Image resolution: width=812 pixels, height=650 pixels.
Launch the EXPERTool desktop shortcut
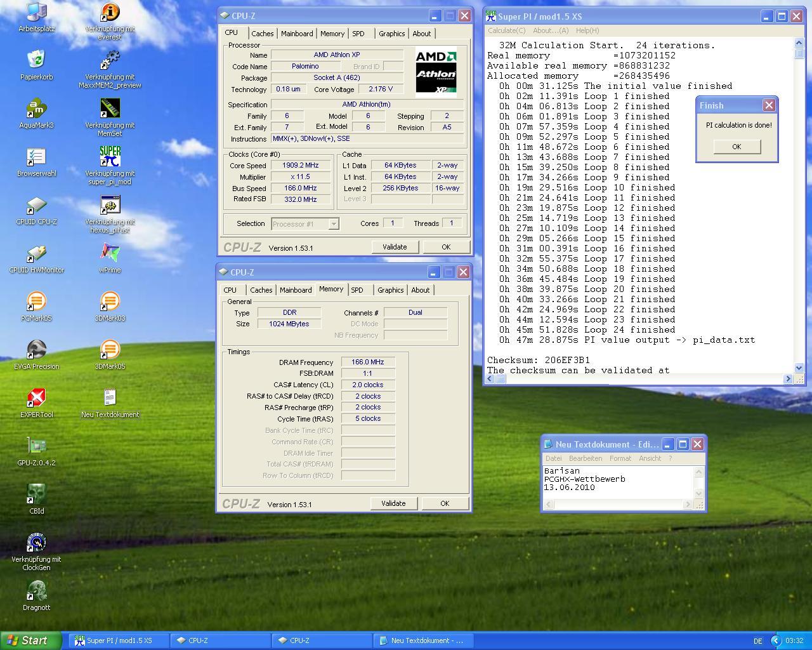[x=37, y=402]
